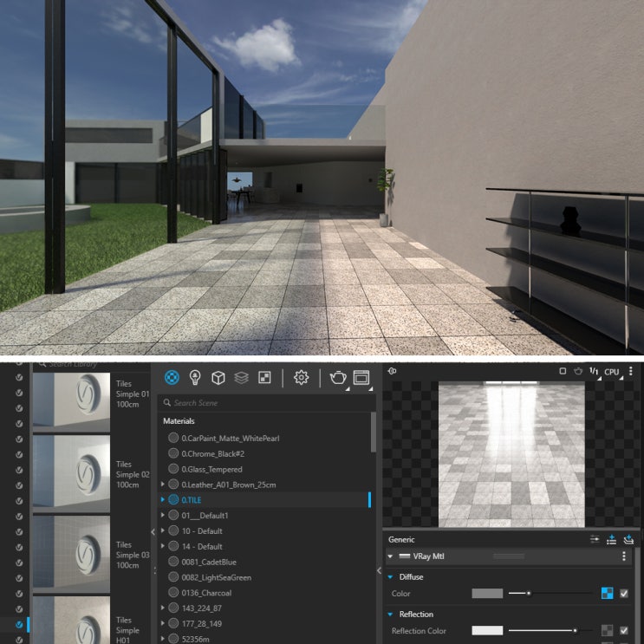Expand the 0.TILE material entry

(x=163, y=499)
